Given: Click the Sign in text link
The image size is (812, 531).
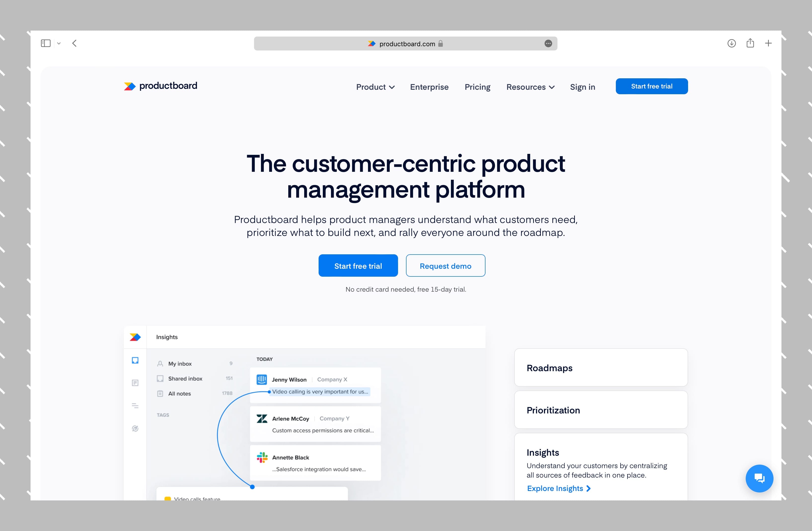Looking at the screenshot, I should pos(582,86).
